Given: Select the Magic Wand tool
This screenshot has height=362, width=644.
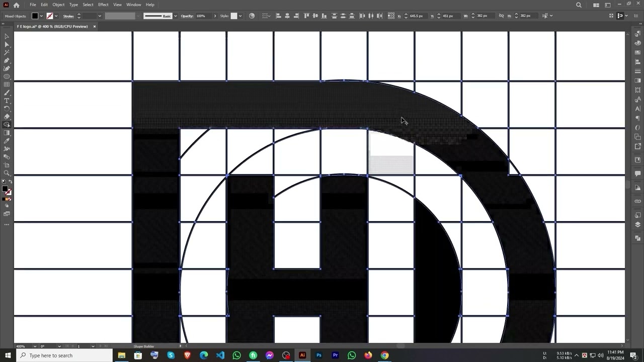Looking at the screenshot, I should point(7,52).
